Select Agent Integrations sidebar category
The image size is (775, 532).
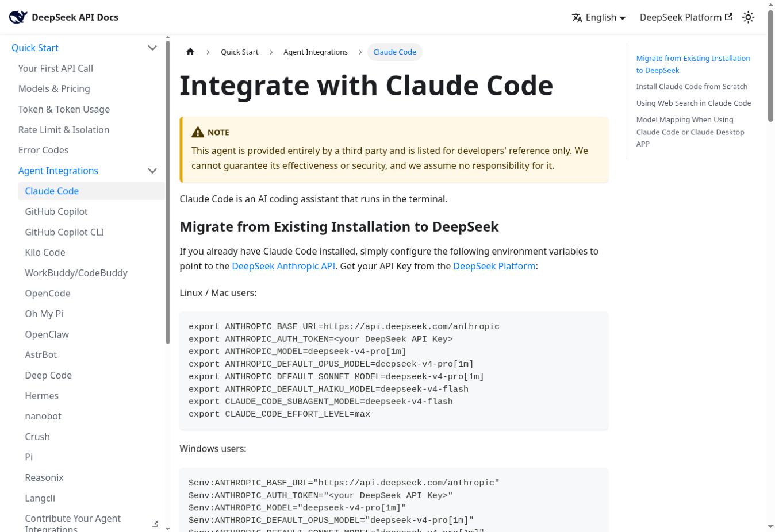click(x=58, y=171)
